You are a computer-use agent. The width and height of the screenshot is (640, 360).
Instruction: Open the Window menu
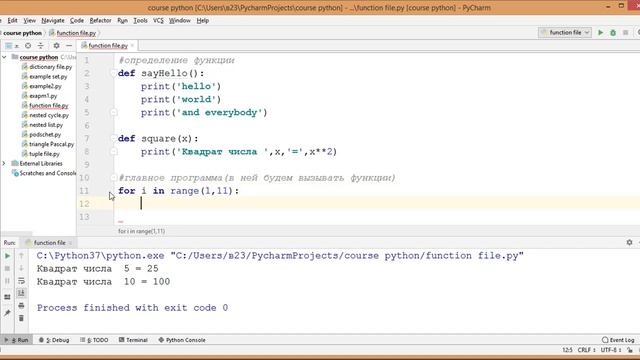pyautogui.click(x=180, y=20)
